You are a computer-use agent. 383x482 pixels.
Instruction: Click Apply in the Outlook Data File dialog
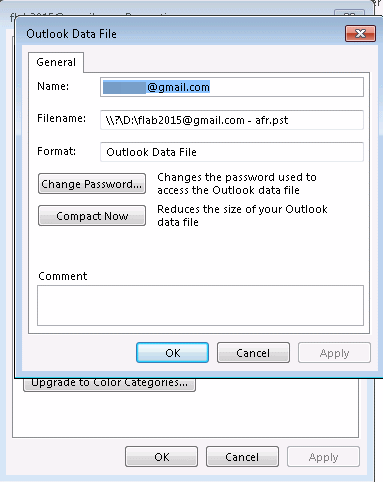pyautogui.click(x=334, y=353)
